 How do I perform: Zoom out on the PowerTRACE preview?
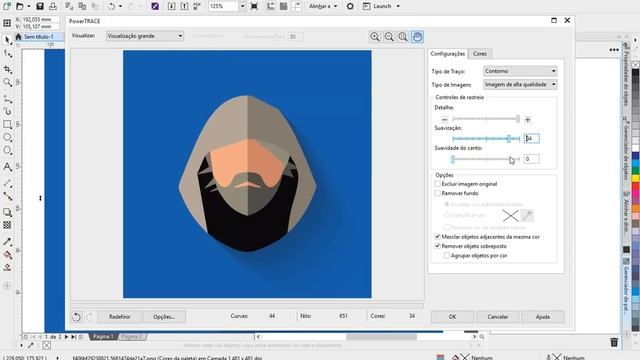tap(389, 37)
